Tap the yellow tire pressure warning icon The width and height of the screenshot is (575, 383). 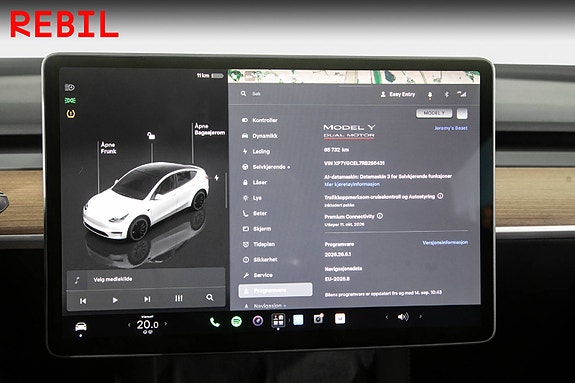click(x=70, y=114)
